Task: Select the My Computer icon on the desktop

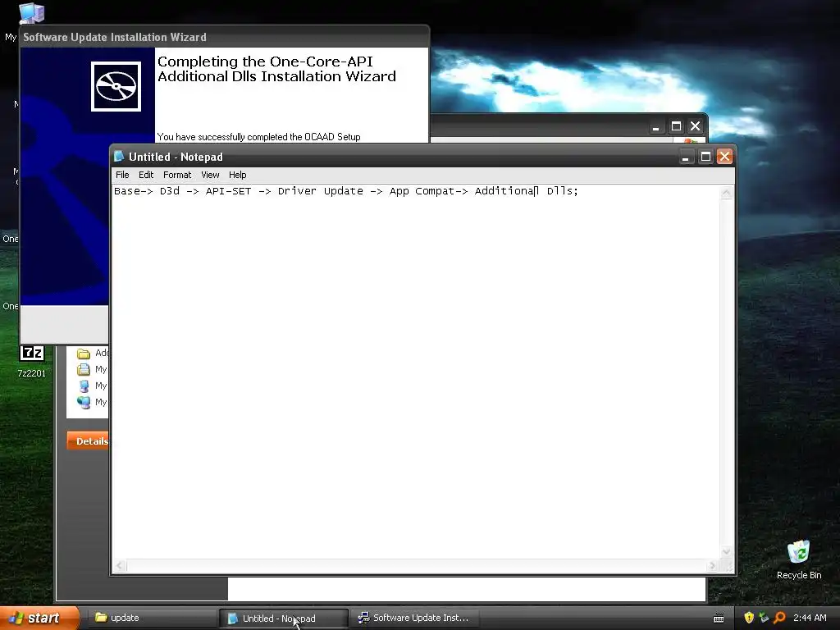Action: coord(30,13)
